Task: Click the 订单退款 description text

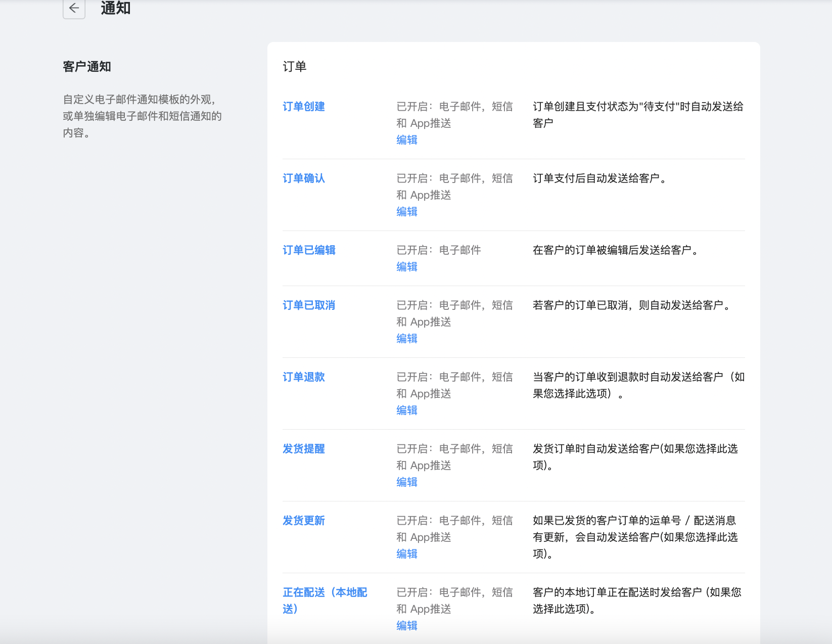Action: coord(639,385)
